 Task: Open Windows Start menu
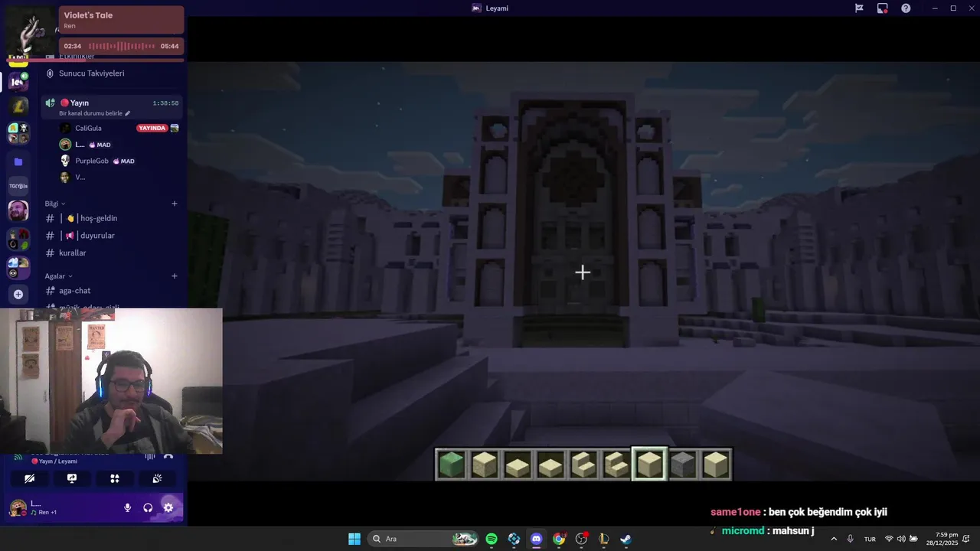click(354, 539)
